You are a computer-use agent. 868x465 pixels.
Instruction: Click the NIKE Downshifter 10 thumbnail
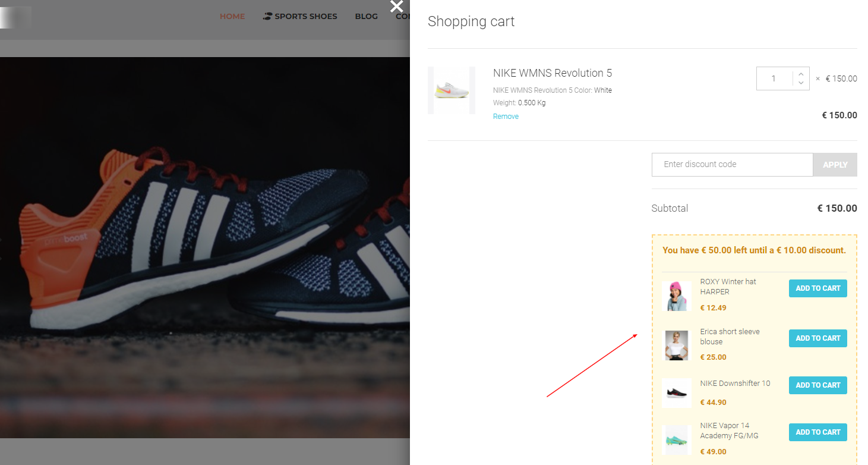click(x=677, y=393)
